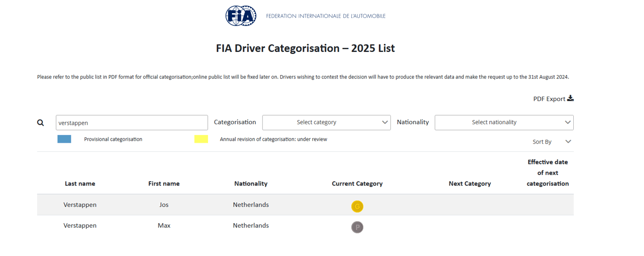644x256 pixels.
Task: Click the PDF Export link
Action: point(553,99)
